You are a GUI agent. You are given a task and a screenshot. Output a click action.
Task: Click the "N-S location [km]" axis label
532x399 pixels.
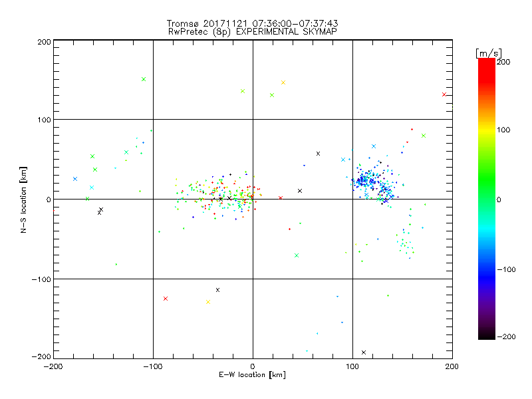point(23,200)
